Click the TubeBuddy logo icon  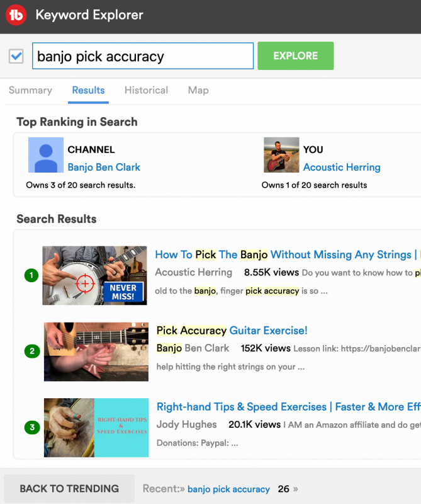pyautogui.click(x=16, y=15)
